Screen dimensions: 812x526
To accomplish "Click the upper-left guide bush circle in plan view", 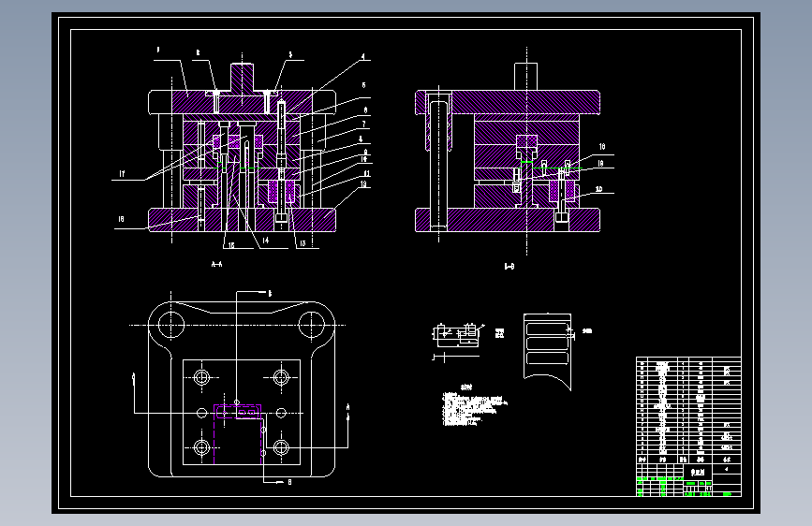I will point(170,325).
